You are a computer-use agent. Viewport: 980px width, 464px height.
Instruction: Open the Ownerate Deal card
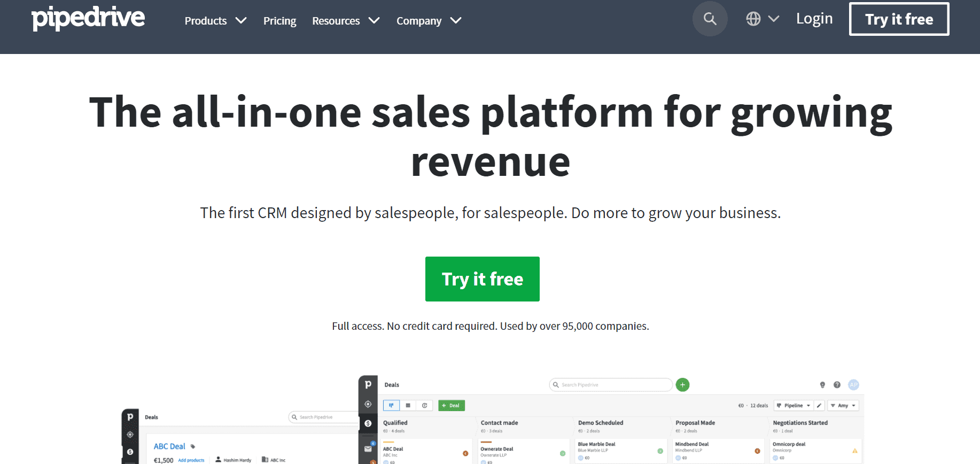524,452
